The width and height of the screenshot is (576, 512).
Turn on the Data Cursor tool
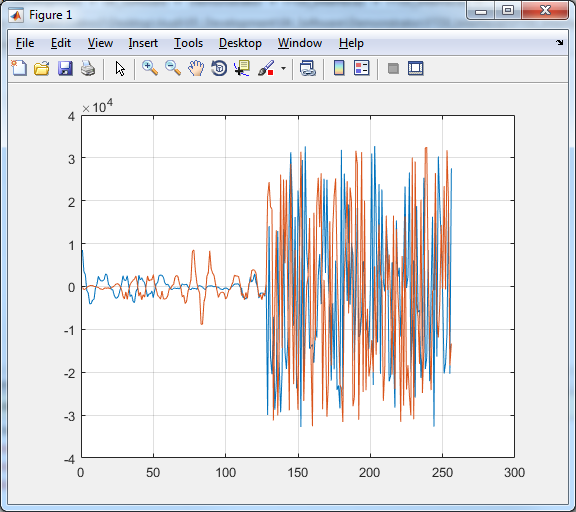coord(242,68)
